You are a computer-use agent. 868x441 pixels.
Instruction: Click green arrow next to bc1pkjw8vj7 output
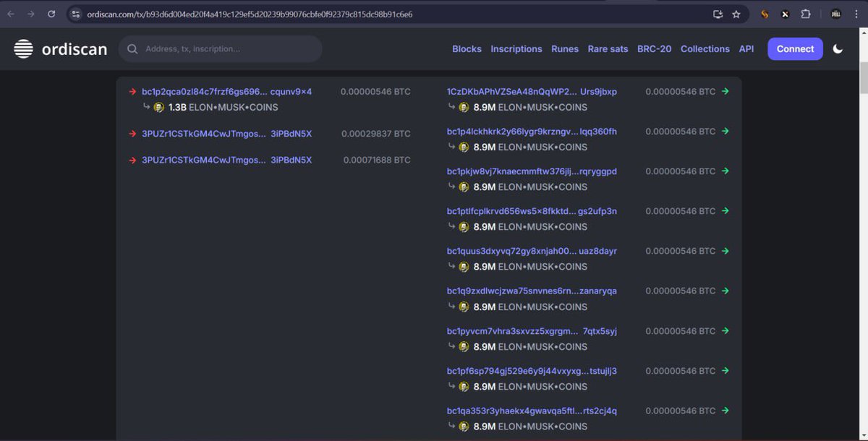[726, 171]
